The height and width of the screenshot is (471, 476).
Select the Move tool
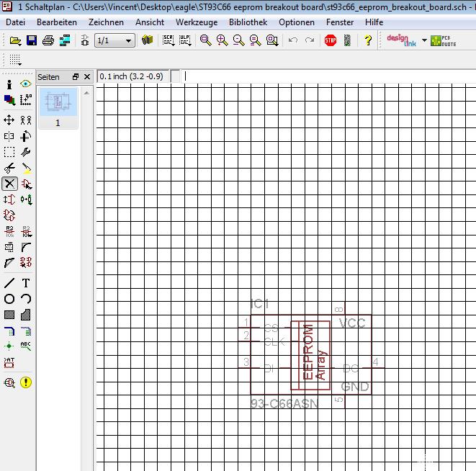pos(9,120)
